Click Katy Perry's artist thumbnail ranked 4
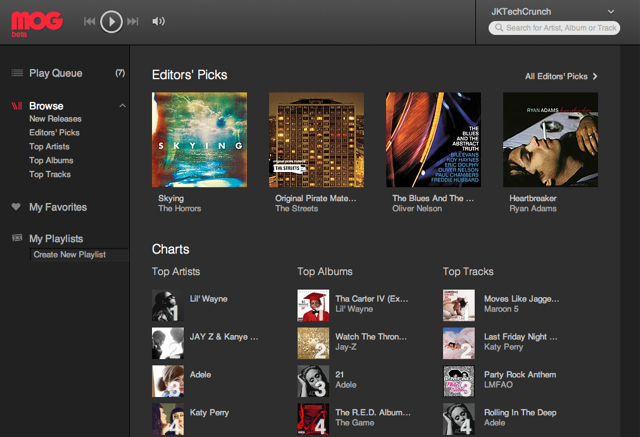Screen dimensions: 640x437 pos(168,419)
